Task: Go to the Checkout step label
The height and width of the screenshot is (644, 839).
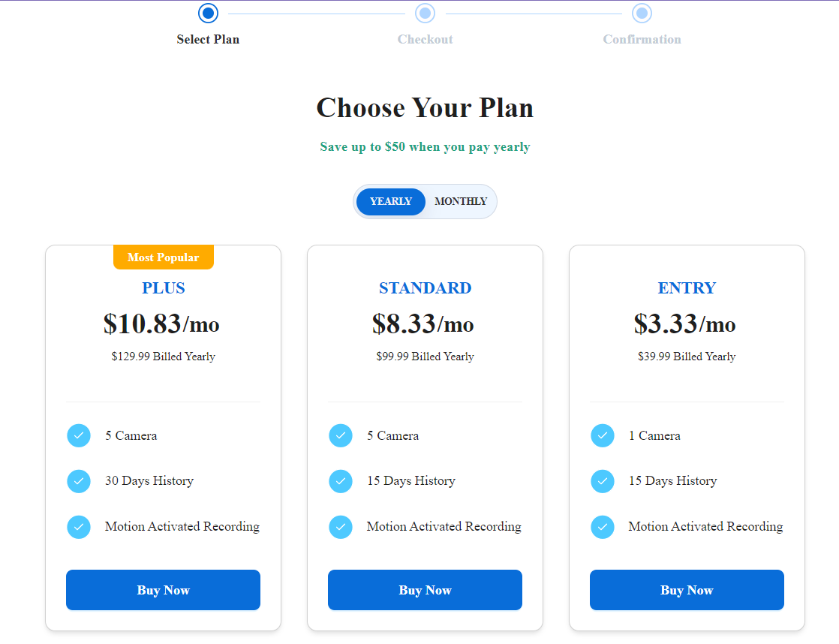Action: (x=425, y=39)
